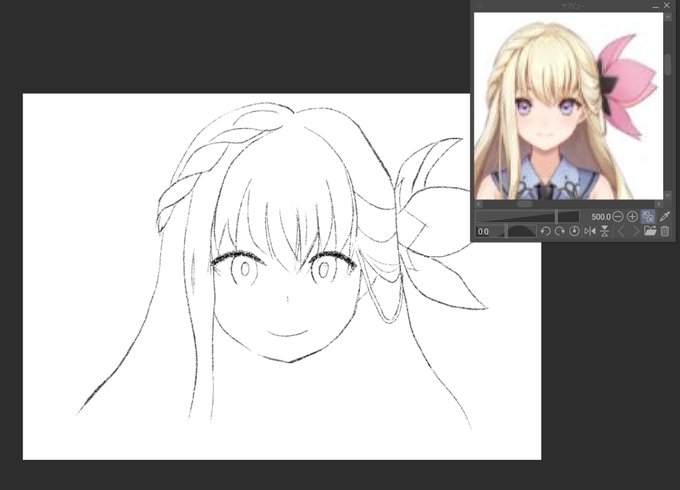Toggle the Sub View fit-to-window button
This screenshot has width=680, height=490.
(x=648, y=216)
